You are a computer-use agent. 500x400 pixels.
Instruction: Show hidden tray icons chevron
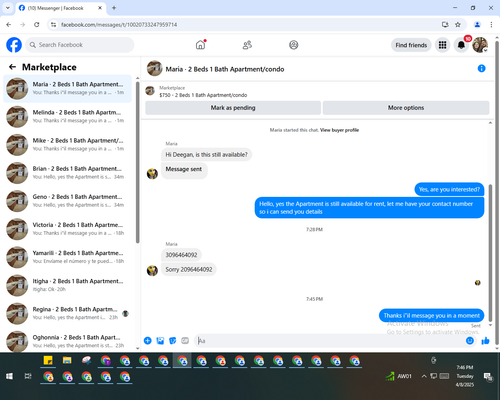tap(424, 376)
